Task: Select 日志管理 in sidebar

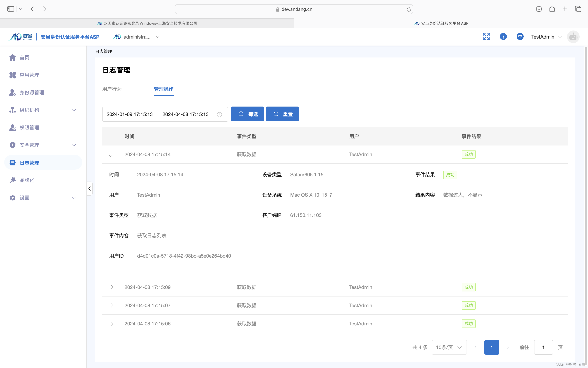Action: pos(43,163)
